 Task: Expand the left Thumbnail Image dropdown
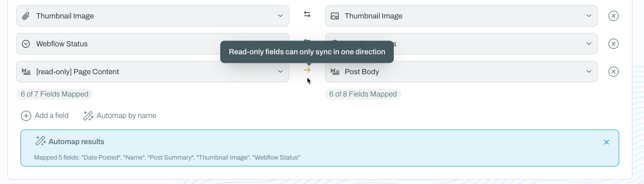tap(153, 16)
